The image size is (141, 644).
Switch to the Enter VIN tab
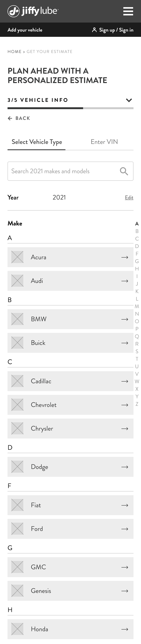click(x=104, y=142)
